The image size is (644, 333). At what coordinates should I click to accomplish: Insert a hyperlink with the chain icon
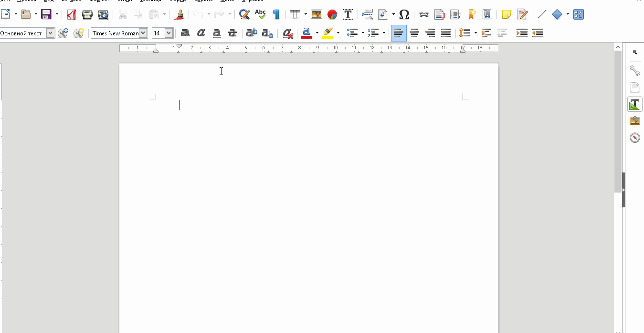(x=423, y=14)
